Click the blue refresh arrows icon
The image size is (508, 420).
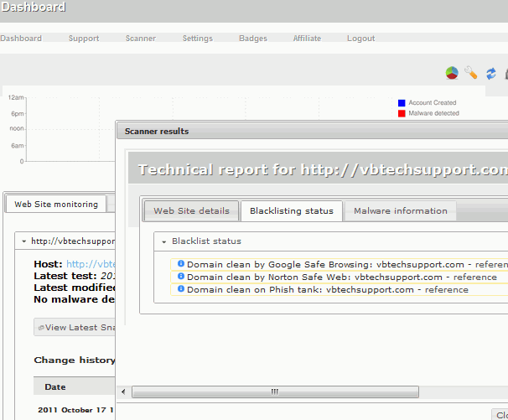491,74
